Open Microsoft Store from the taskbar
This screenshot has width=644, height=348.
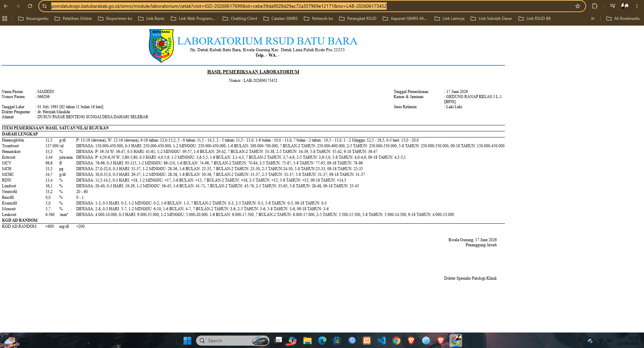[x=337, y=341]
